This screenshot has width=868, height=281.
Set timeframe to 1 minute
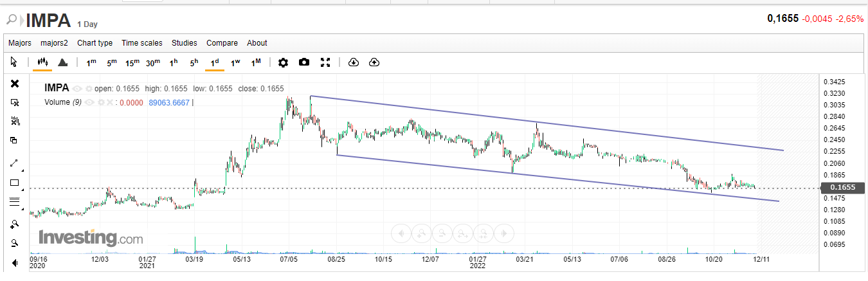click(91, 62)
